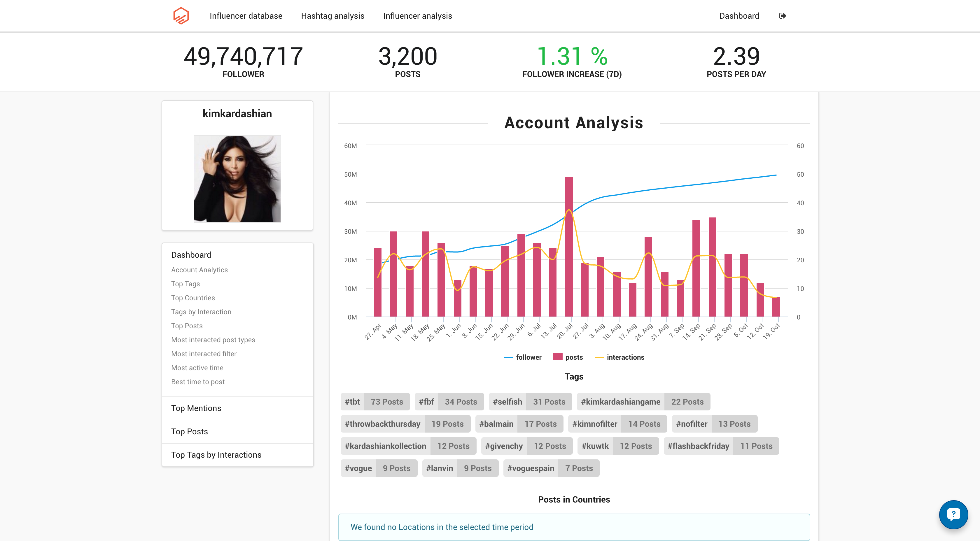Click the app logo in the top bar
This screenshot has height=541, width=980.
(181, 15)
